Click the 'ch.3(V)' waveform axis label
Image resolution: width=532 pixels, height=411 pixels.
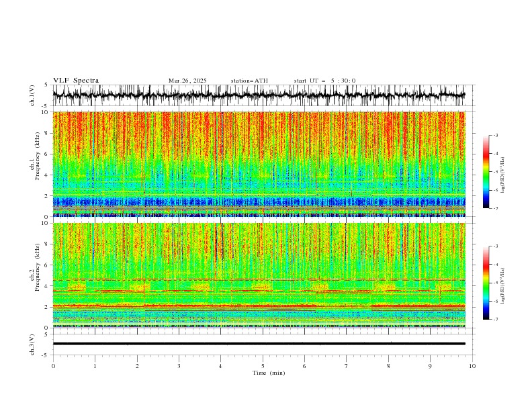pyautogui.click(x=32, y=345)
